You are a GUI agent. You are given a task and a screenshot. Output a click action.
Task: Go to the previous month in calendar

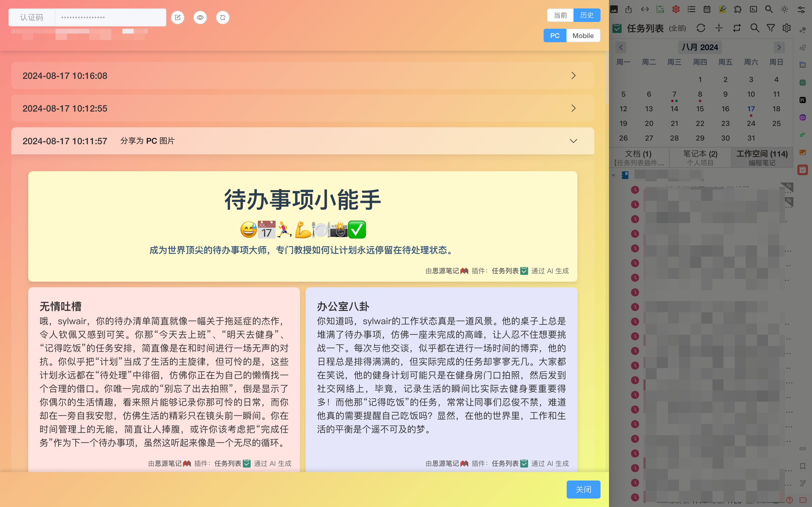click(621, 47)
